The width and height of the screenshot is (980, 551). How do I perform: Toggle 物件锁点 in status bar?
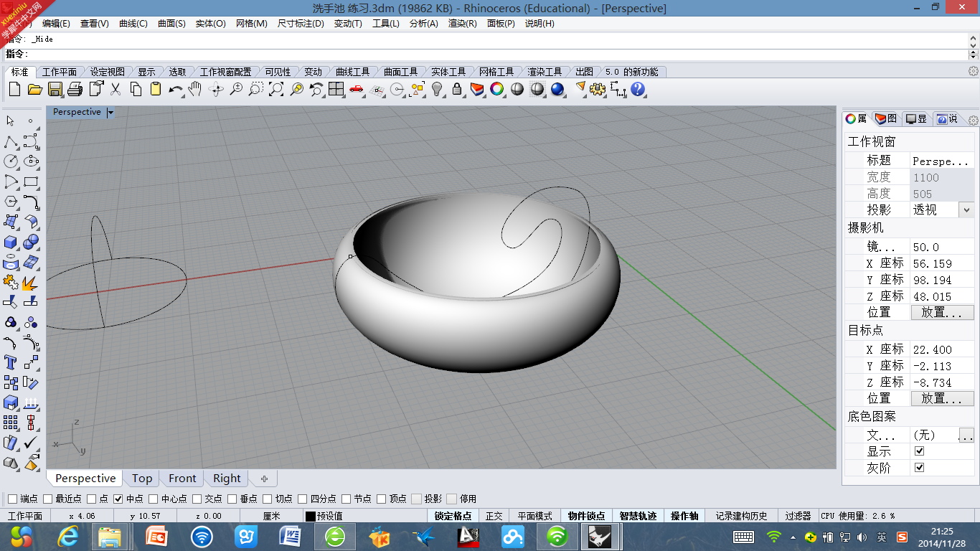(x=586, y=516)
